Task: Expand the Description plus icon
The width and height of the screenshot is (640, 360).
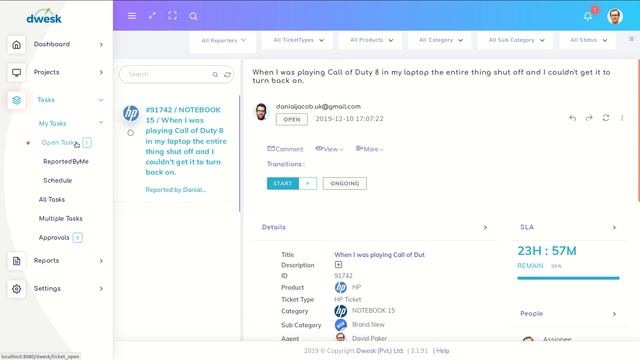Action: click(x=338, y=264)
